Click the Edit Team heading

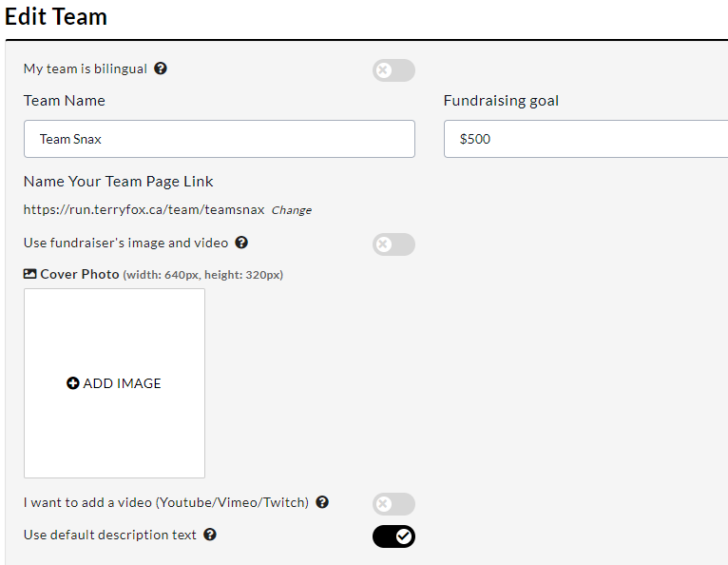click(56, 17)
